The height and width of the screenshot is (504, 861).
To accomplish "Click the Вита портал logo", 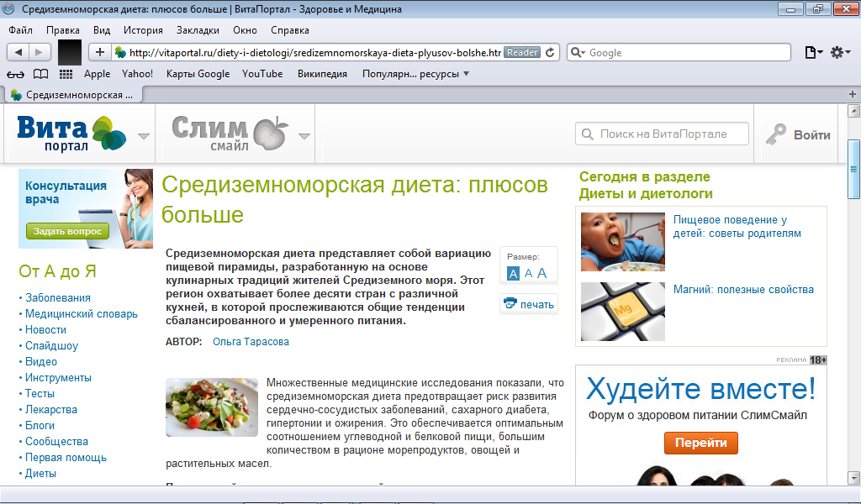I will [71, 134].
